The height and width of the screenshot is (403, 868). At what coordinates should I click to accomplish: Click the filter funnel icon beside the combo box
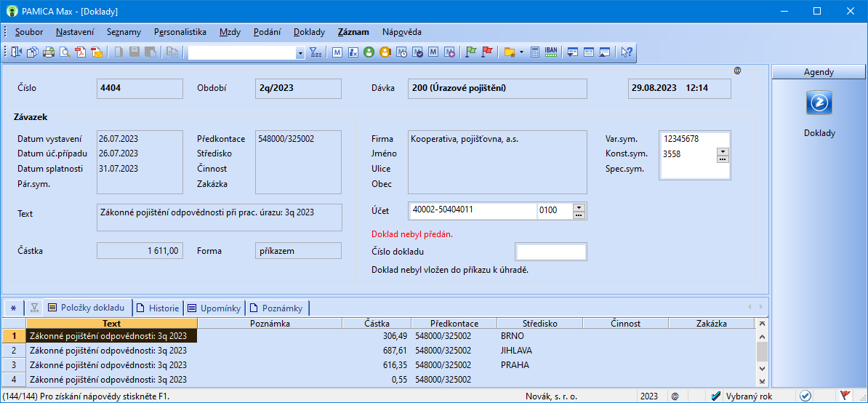tap(316, 52)
